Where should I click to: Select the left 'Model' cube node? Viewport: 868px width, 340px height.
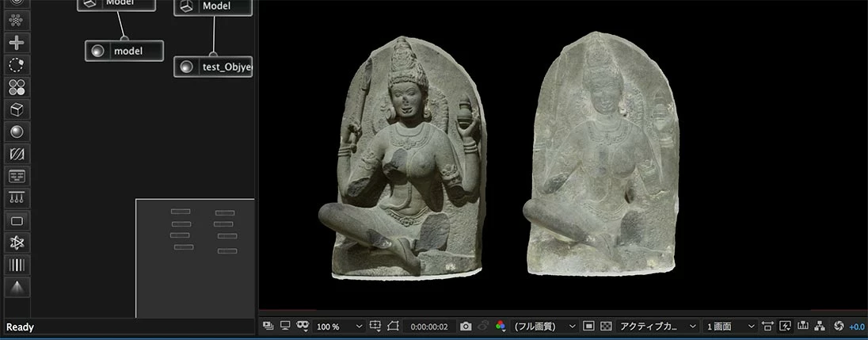click(x=116, y=5)
